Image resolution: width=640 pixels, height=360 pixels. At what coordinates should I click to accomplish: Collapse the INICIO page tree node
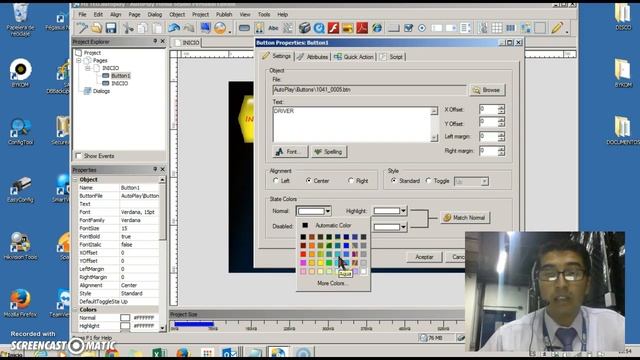pyautogui.click(x=88, y=68)
